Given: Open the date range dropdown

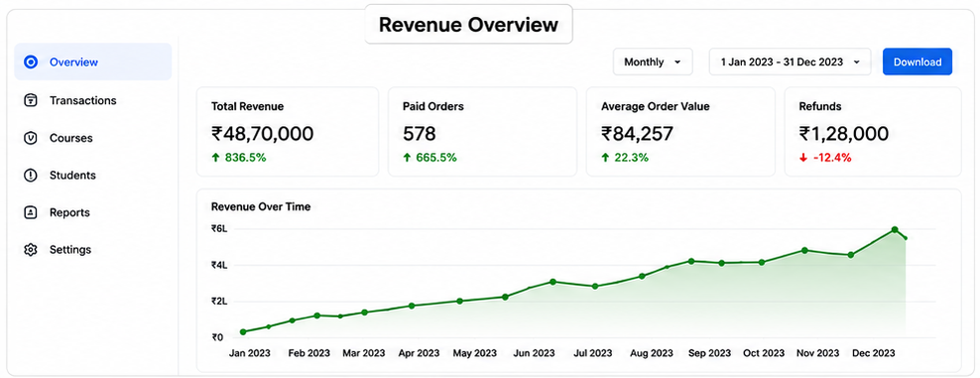Looking at the screenshot, I should [790, 62].
